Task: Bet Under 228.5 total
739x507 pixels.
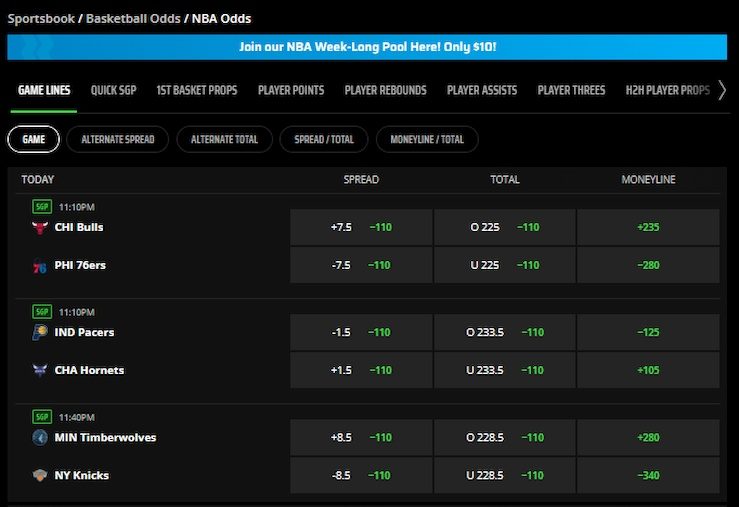Action: coord(505,475)
